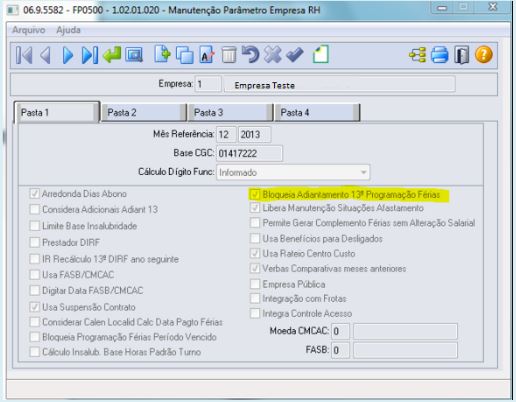This screenshot has height=402, width=516.
Task: Jump to the last record
Action: point(90,55)
